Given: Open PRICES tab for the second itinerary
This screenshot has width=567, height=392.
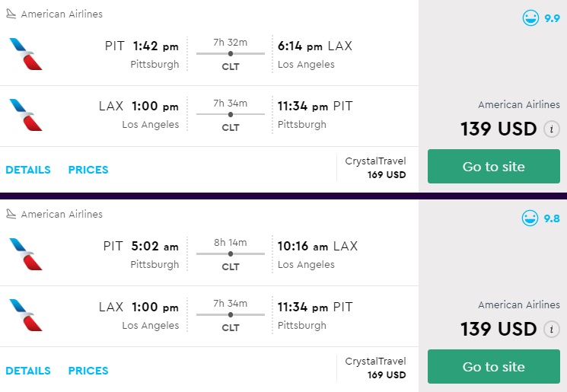Looking at the screenshot, I should click(88, 371).
